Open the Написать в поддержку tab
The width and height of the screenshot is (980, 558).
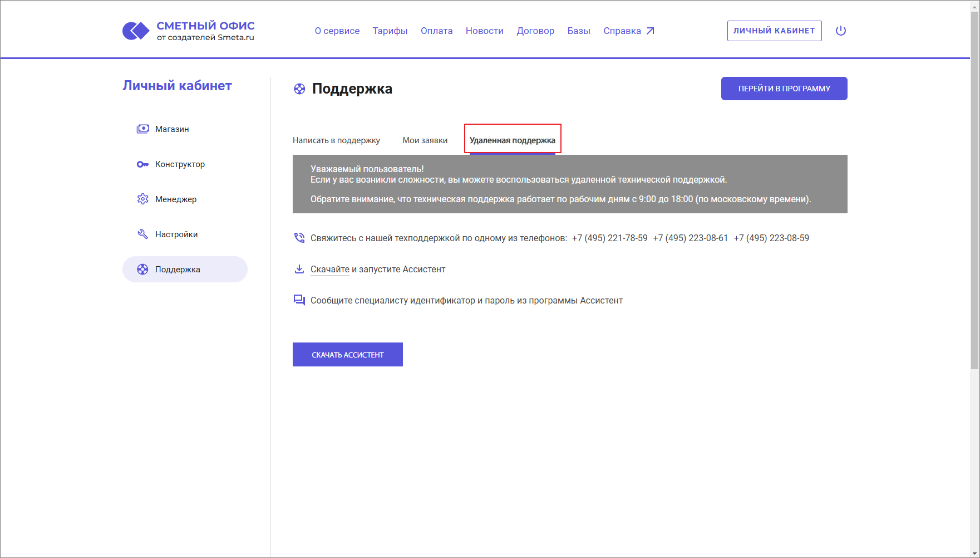click(336, 140)
